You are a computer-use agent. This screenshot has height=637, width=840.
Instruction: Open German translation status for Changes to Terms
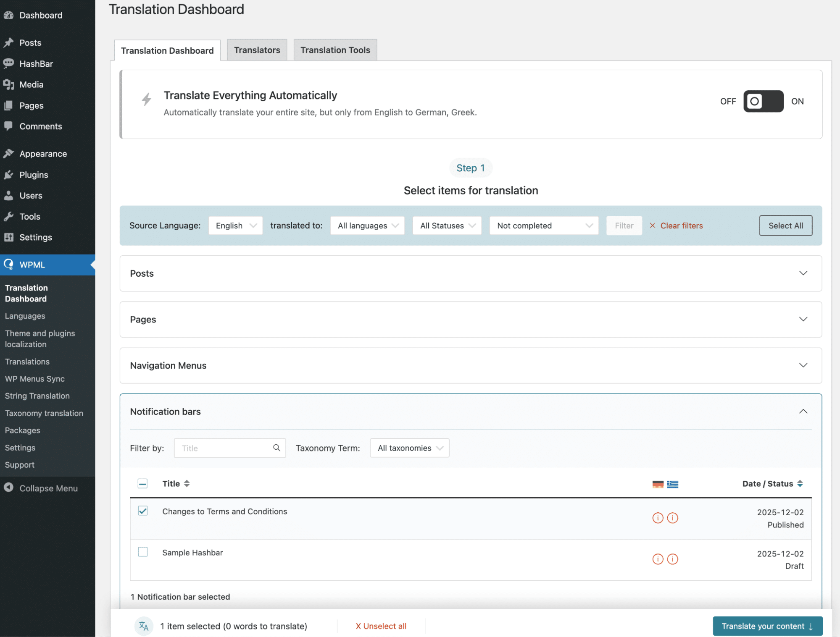pyautogui.click(x=657, y=518)
